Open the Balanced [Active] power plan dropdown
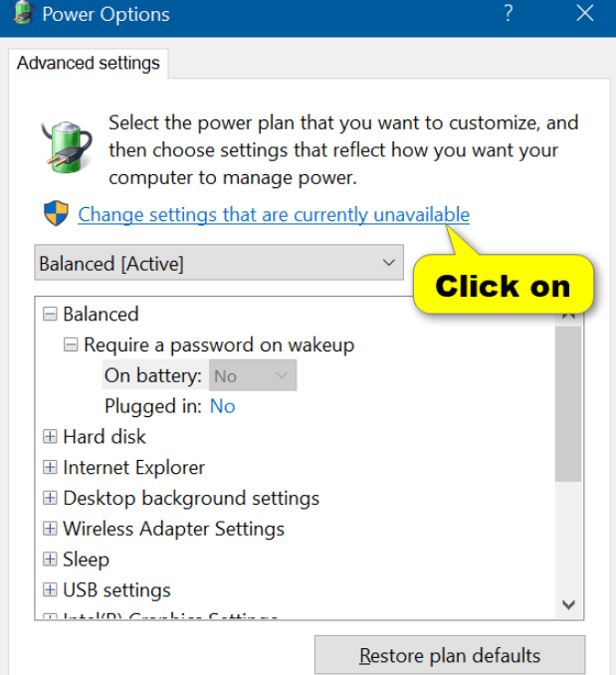This screenshot has width=616, height=675. point(218,264)
